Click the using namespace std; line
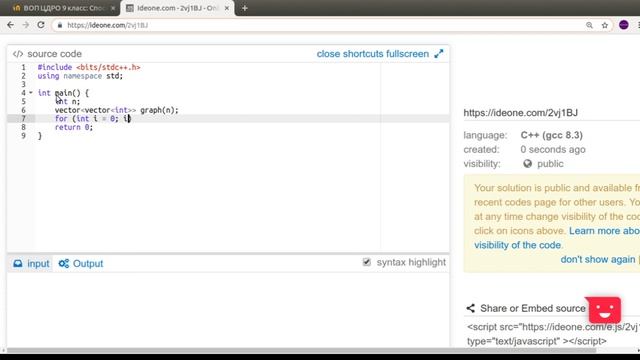The width and height of the screenshot is (640, 360). [x=80, y=76]
